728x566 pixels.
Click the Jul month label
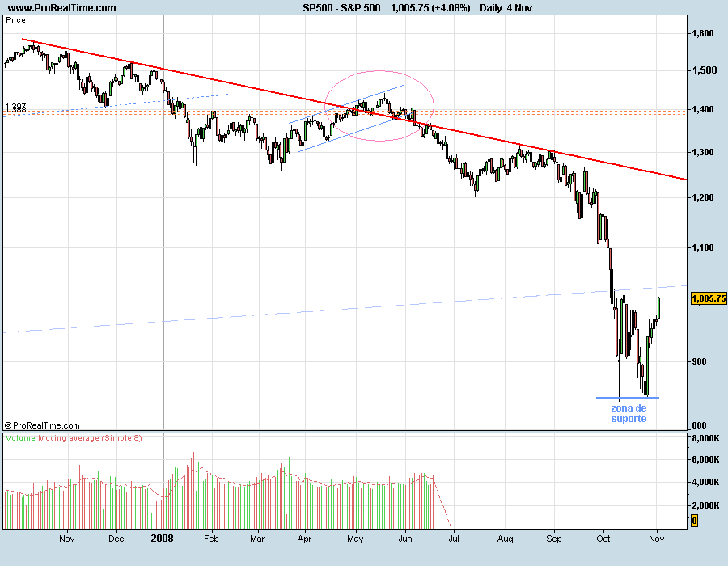pos(454,539)
